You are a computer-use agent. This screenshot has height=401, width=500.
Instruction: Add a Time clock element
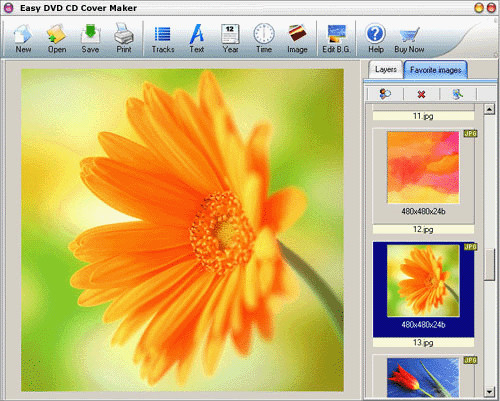pyautogui.click(x=264, y=38)
